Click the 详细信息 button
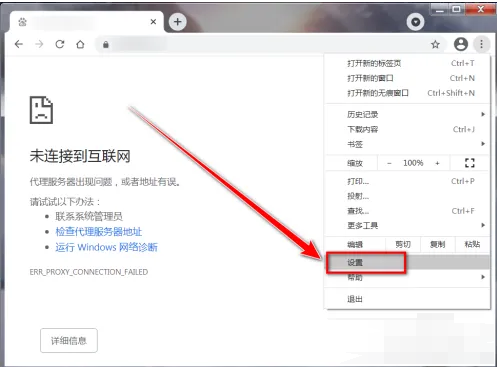The width and height of the screenshot is (497, 367). click(69, 340)
